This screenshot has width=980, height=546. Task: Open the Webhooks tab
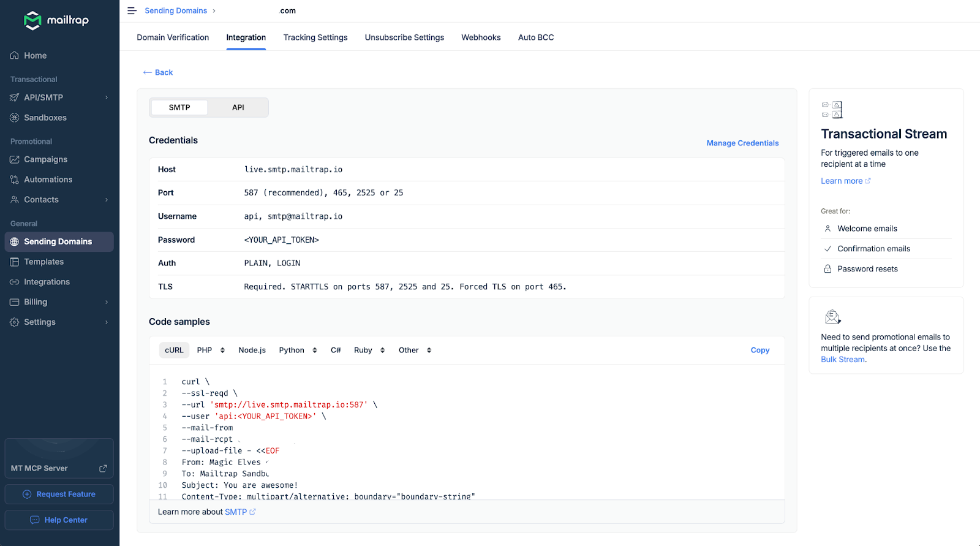click(481, 37)
